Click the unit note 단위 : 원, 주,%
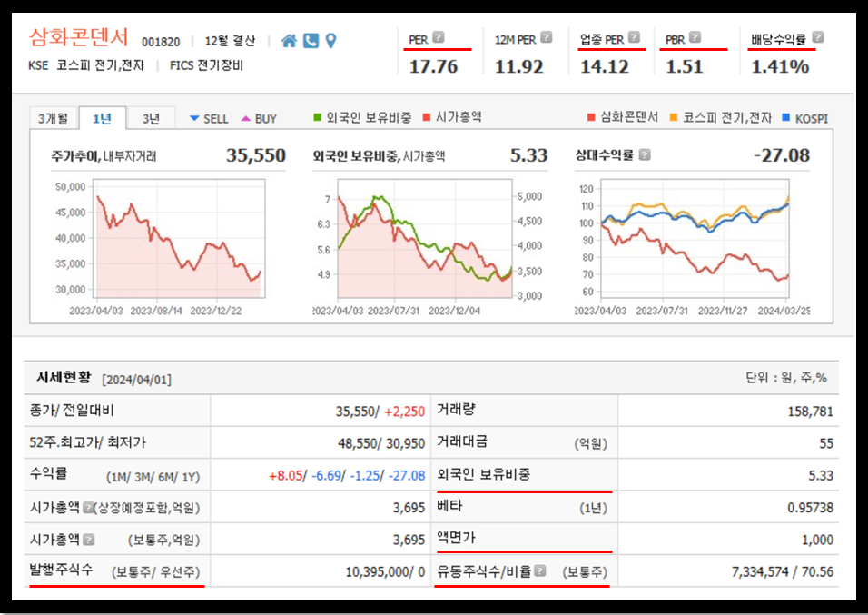868x615 pixels. 786,378
